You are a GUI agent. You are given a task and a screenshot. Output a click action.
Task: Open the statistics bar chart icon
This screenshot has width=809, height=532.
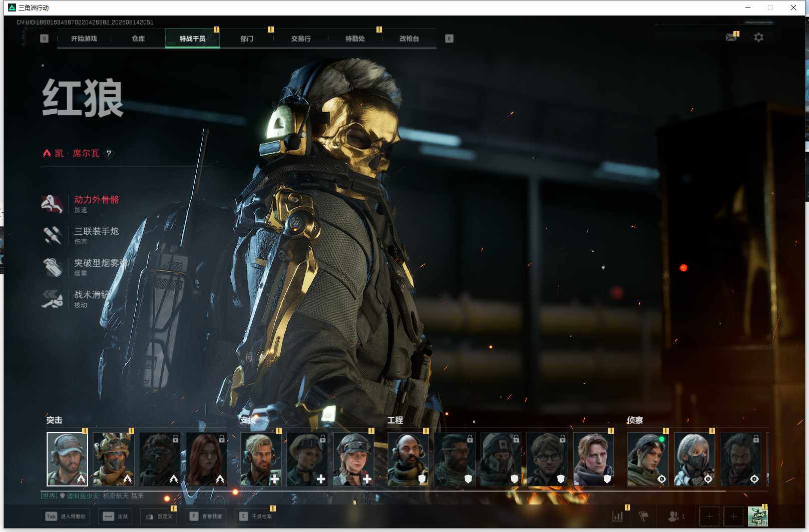pos(618,516)
